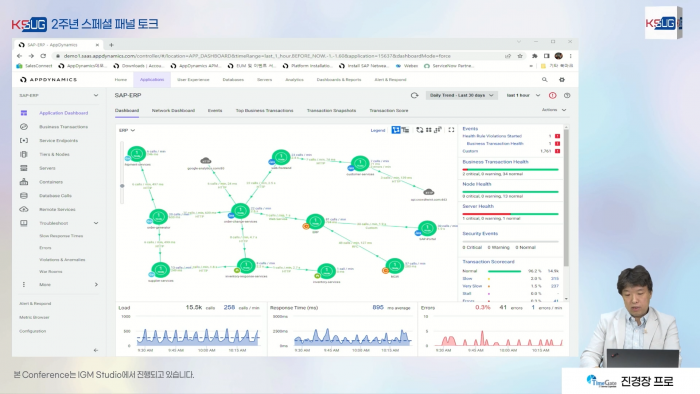Screen dimensions: 700x394
Task: Open the Top Business Transactions tab
Action: (264, 111)
